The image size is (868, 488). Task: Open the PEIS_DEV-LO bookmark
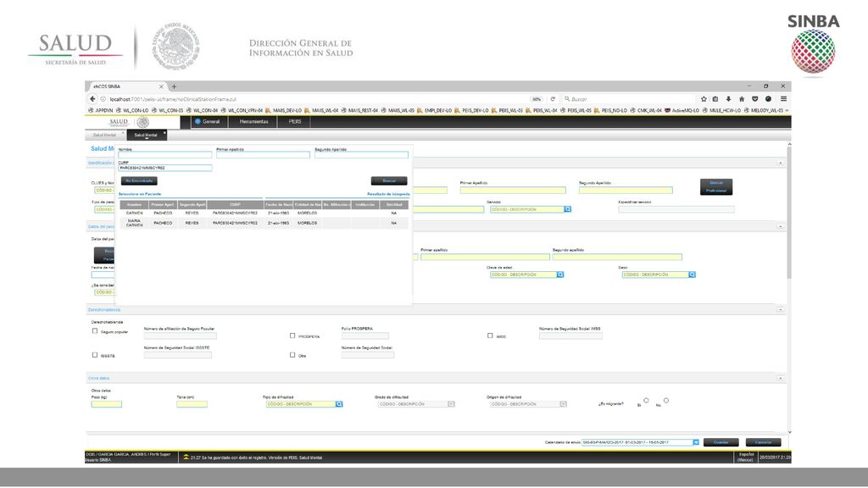471,111
